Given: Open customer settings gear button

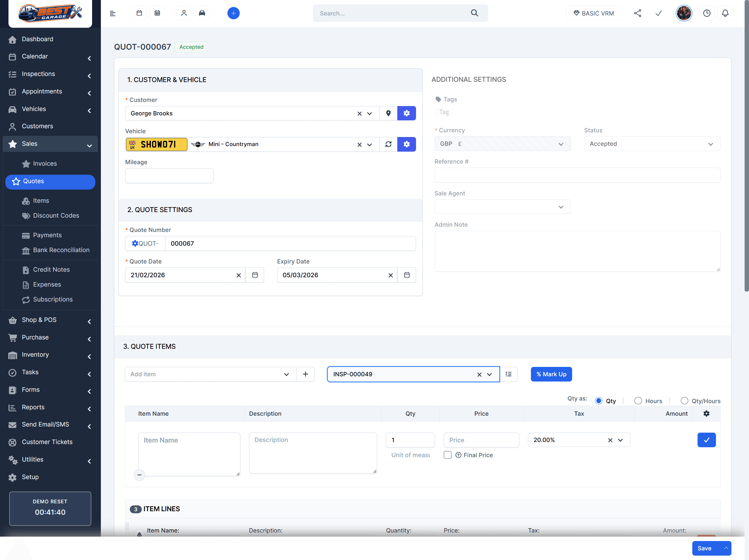Looking at the screenshot, I should tap(406, 113).
